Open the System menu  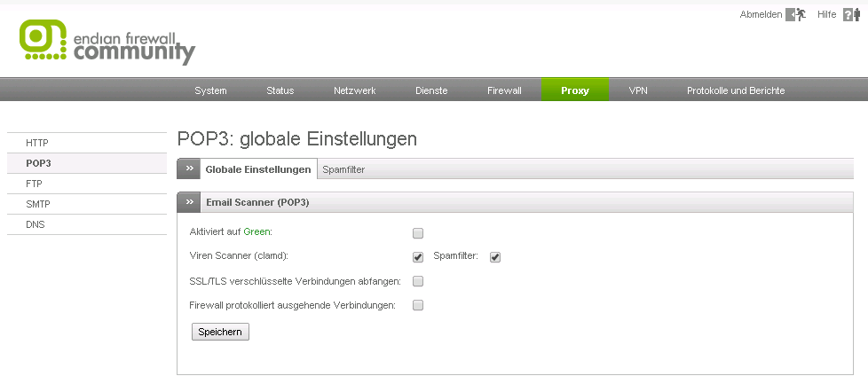(x=210, y=90)
